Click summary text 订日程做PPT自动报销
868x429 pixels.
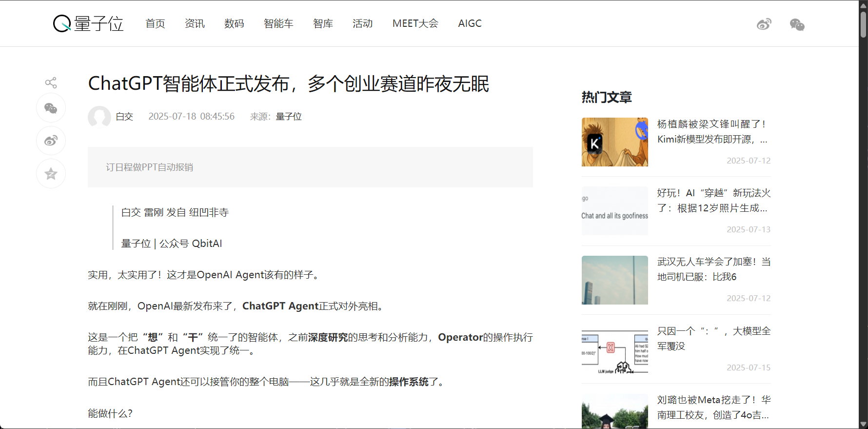tap(150, 167)
